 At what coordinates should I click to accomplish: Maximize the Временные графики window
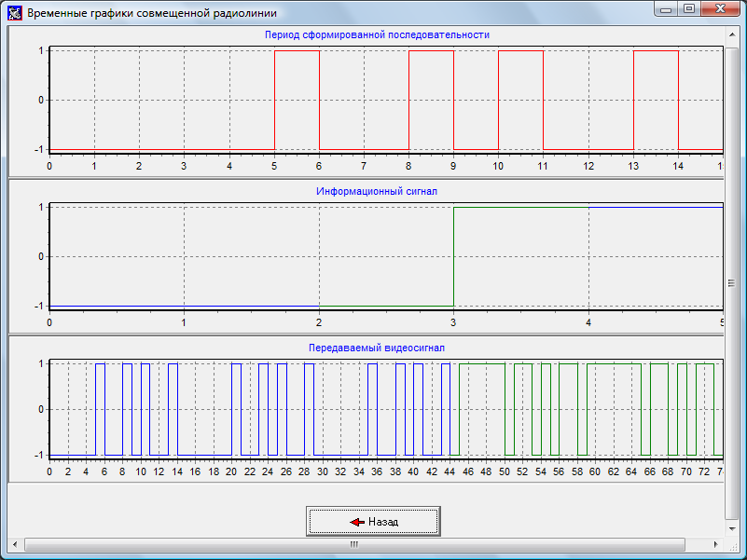(x=689, y=9)
